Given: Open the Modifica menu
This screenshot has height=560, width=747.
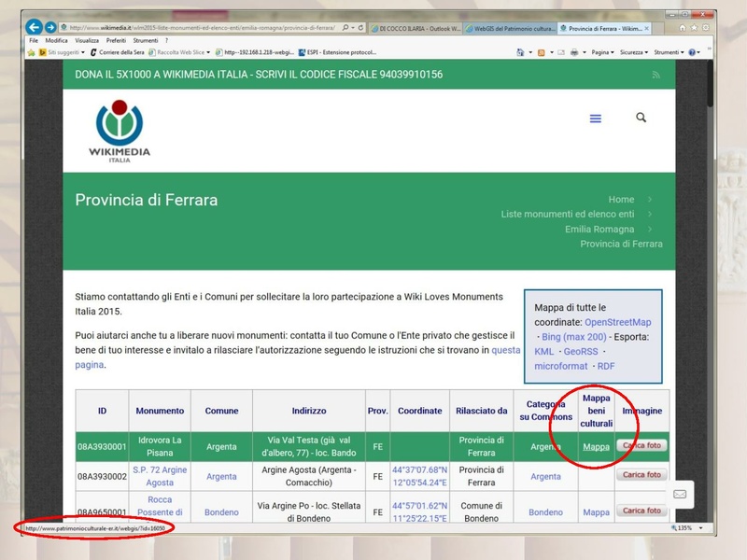Looking at the screenshot, I should 57,40.
